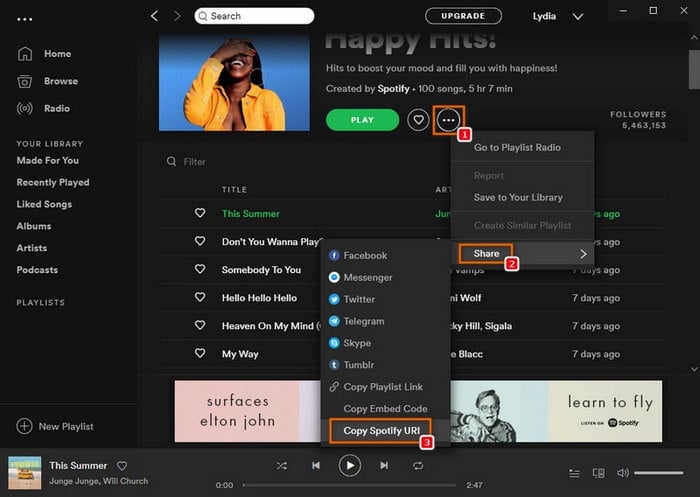Click the UPGRADE button
This screenshot has width=700, height=497.
[463, 16]
